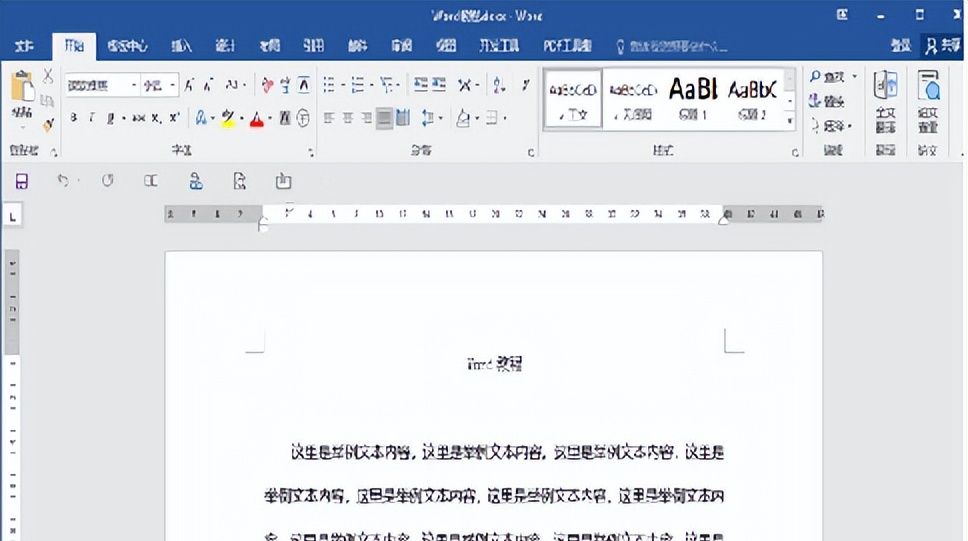Apply the Heading 2 style

pos(752,99)
